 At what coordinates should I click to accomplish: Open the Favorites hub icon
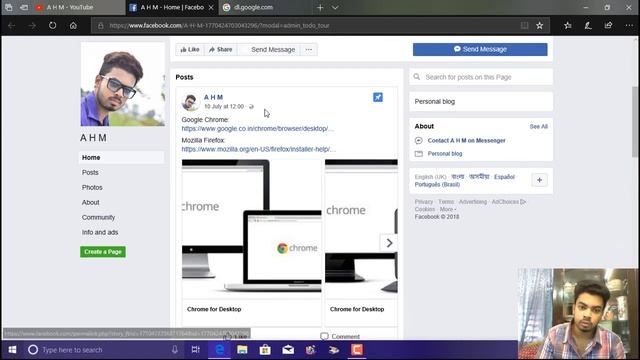568,25
